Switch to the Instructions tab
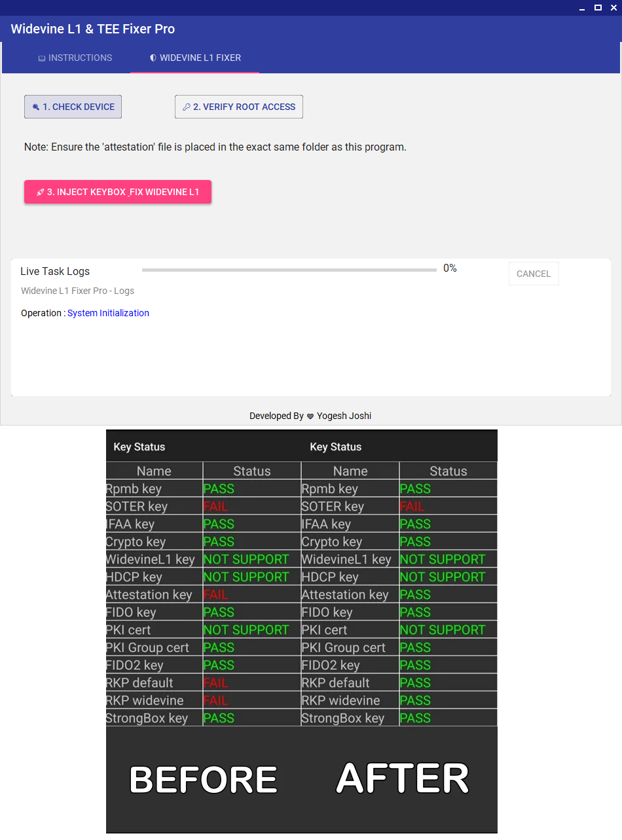 click(75, 58)
